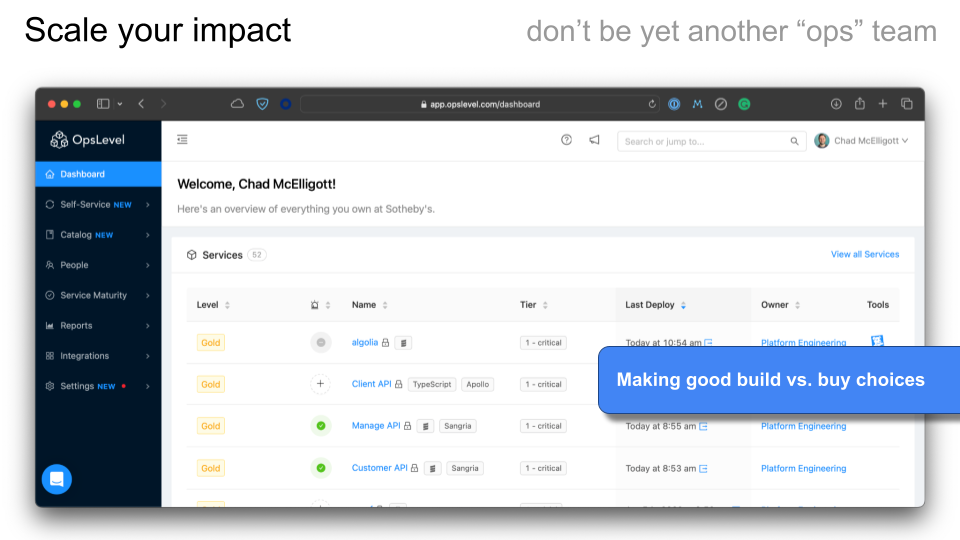Click the TypeScript tag on Client API
Screen dimensions: 960x540
point(432,384)
